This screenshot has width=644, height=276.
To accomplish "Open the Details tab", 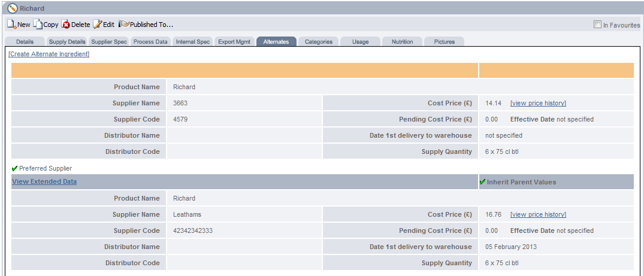I will pyautogui.click(x=25, y=42).
